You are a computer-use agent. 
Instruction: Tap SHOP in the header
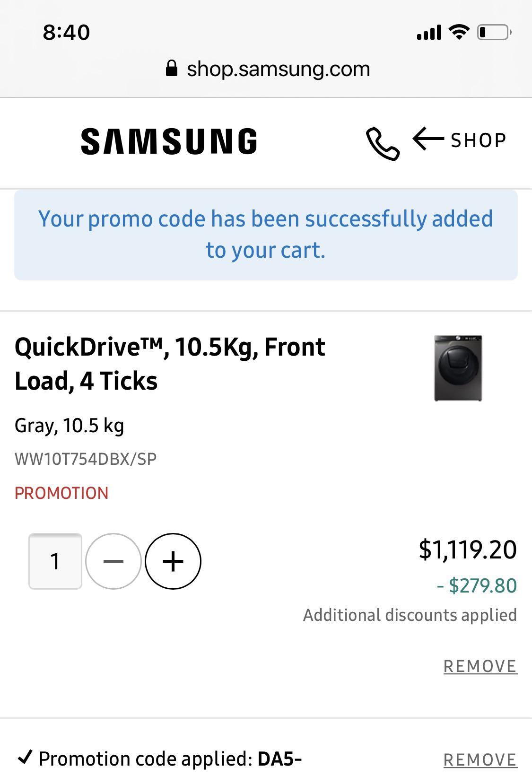tap(478, 139)
